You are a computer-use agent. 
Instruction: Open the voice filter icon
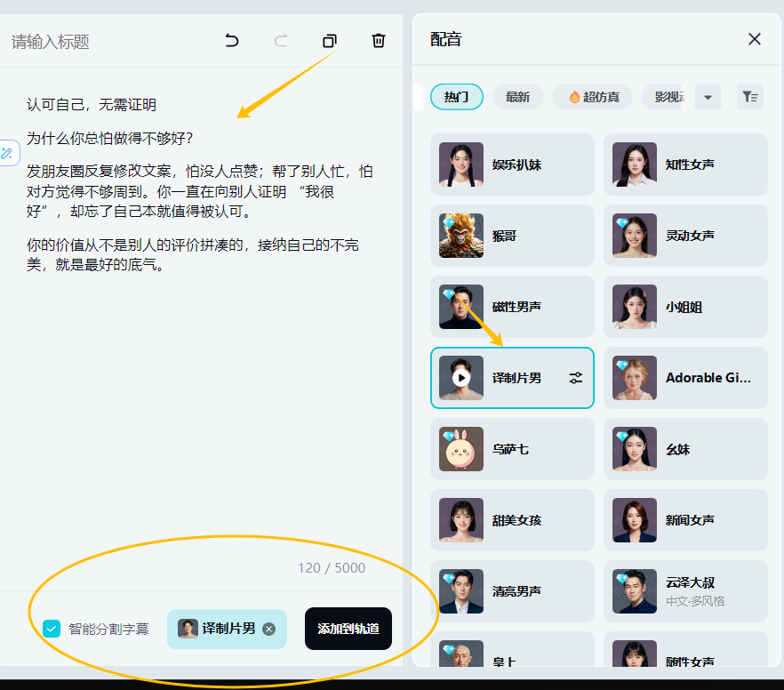coord(749,97)
